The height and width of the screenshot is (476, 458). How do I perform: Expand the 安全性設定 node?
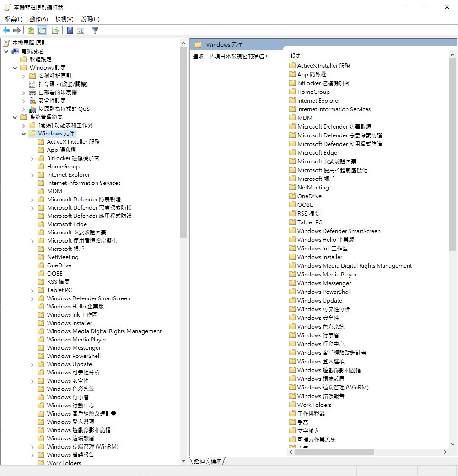coord(24,101)
